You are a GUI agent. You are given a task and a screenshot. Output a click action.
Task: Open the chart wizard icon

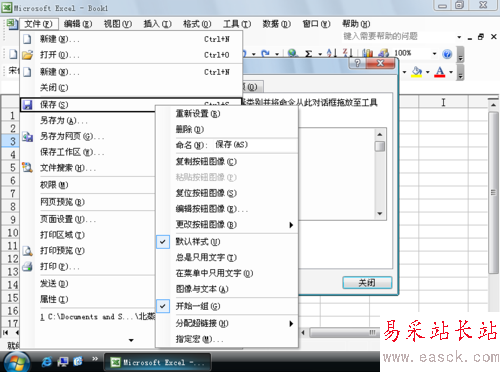pyautogui.click(x=367, y=53)
